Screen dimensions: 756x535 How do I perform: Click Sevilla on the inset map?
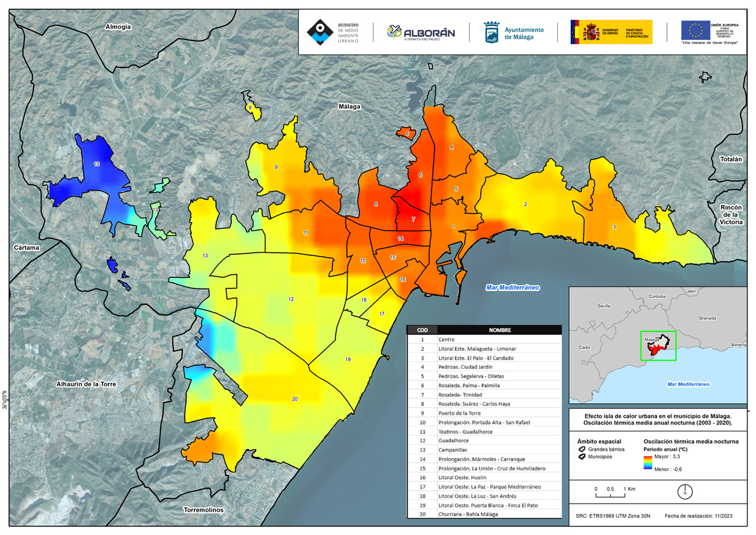tap(604, 306)
